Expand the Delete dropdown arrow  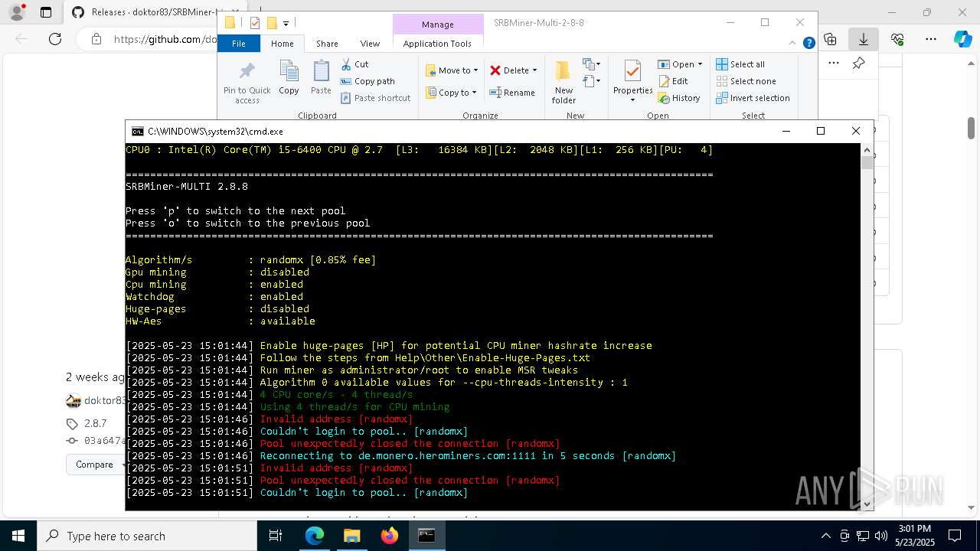coord(534,70)
